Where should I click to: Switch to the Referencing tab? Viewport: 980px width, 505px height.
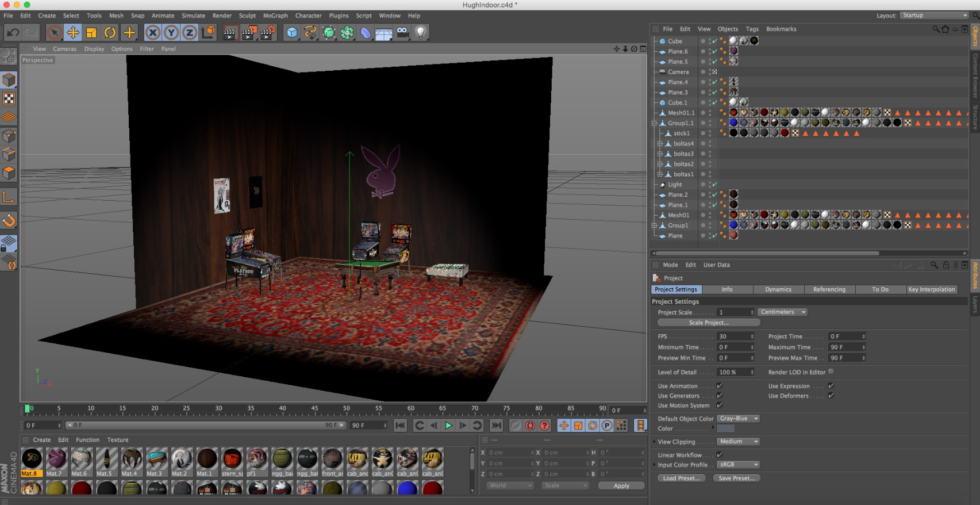point(829,290)
